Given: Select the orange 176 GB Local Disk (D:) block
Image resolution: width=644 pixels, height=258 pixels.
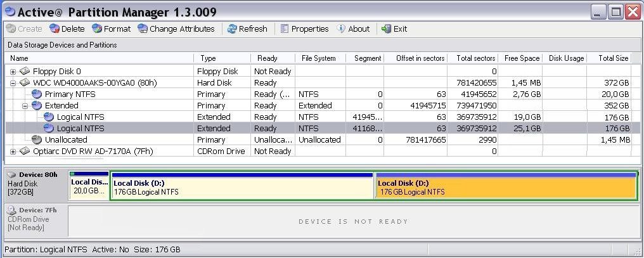Looking at the screenshot, I should click(x=506, y=186).
